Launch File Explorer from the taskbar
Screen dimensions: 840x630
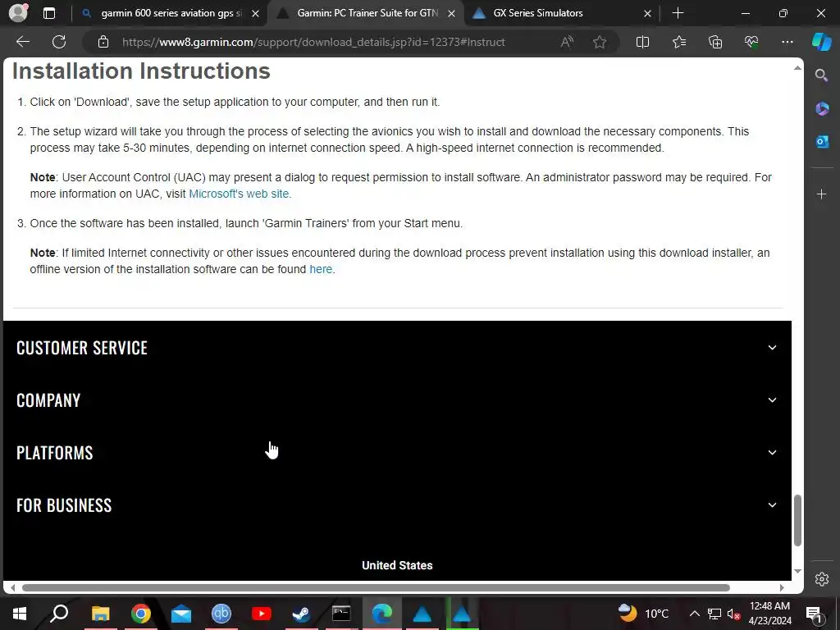click(100, 614)
